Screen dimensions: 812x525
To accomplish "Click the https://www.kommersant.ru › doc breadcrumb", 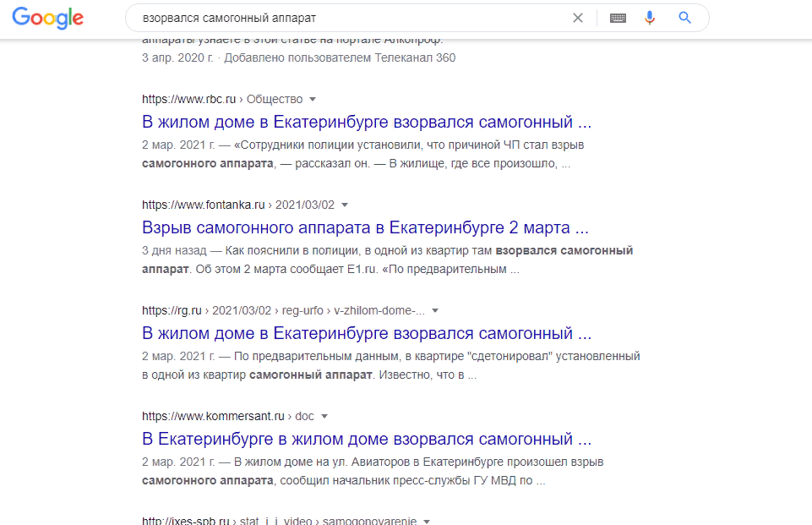I will click(228, 416).
